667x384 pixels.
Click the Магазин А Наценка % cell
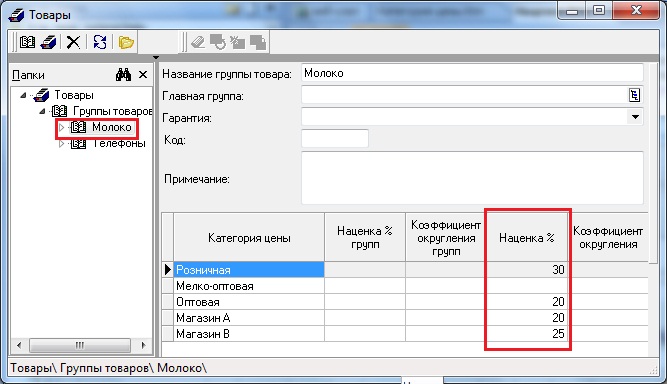point(527,318)
